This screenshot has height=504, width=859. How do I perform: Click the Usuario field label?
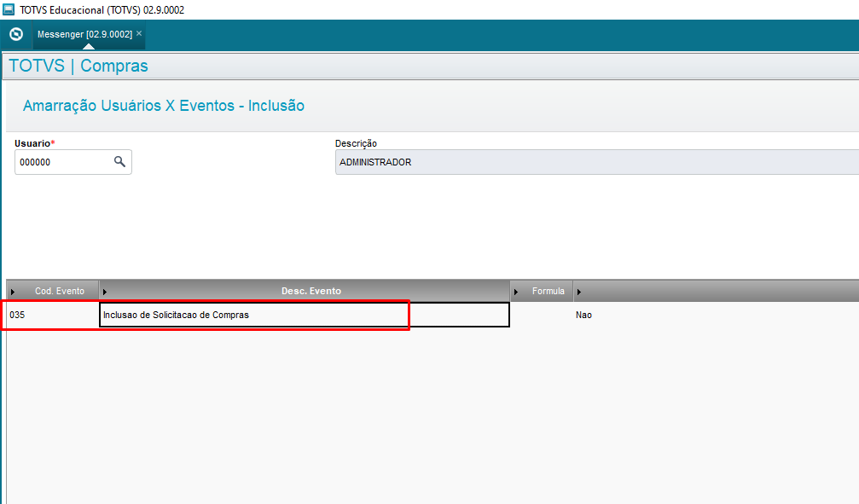click(x=34, y=143)
